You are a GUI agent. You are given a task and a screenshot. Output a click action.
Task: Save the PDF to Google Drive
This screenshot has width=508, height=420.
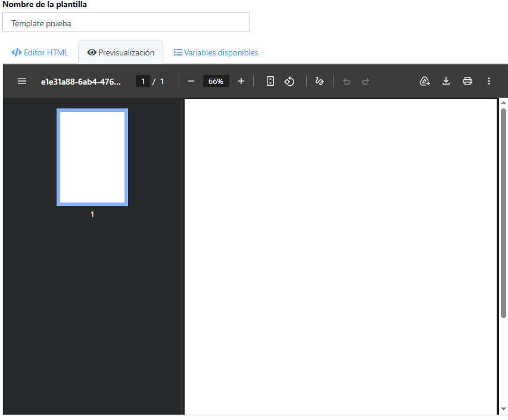425,81
